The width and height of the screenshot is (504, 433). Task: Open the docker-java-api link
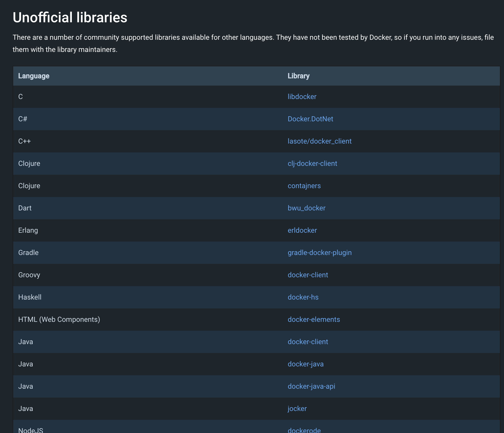tap(311, 386)
